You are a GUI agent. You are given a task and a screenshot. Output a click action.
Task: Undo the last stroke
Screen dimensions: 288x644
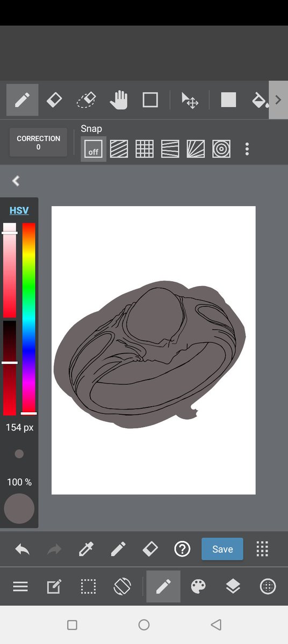coord(22,549)
